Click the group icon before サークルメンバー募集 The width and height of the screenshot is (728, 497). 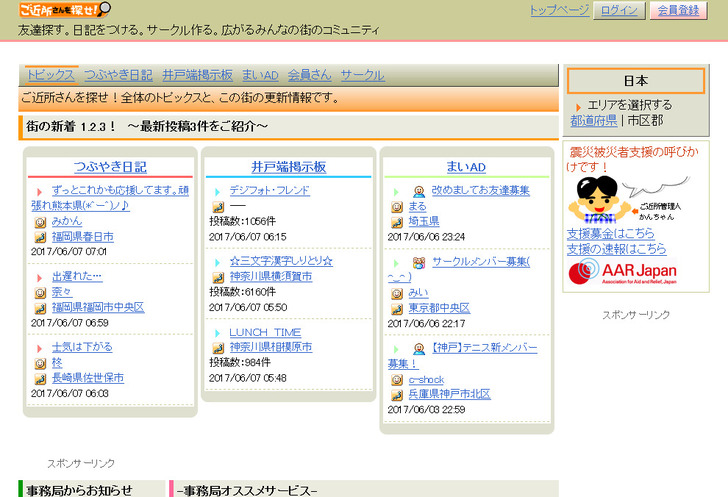tap(418, 262)
